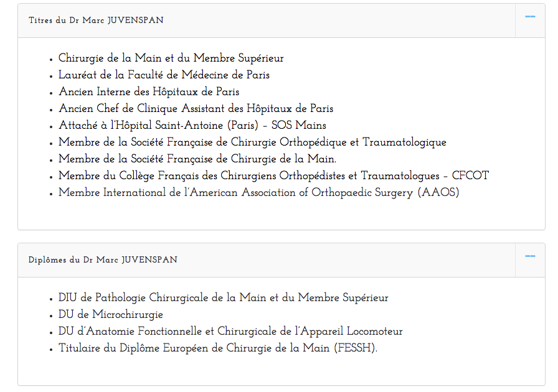The height and width of the screenshot is (392, 558).
Task: Click 'Ancien Interne des Hôpitaux de Paris' item
Action: 149,91
